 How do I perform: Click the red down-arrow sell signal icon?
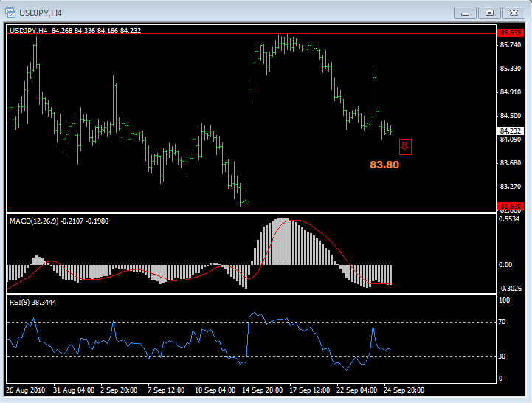coord(405,146)
